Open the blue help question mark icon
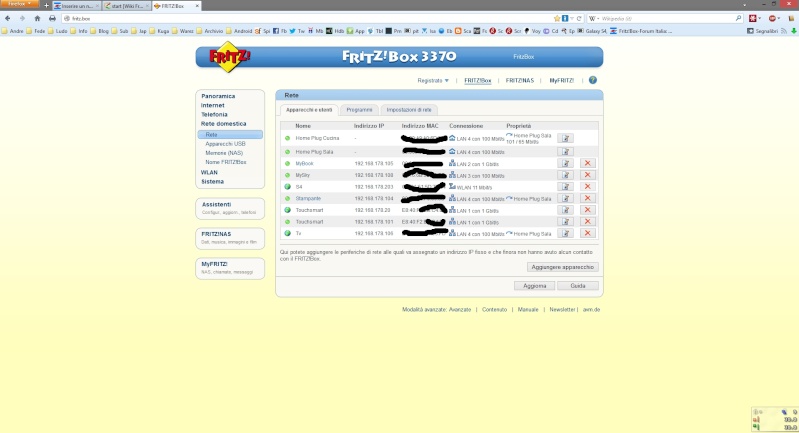Image resolution: width=799 pixels, height=433 pixels. pos(593,80)
